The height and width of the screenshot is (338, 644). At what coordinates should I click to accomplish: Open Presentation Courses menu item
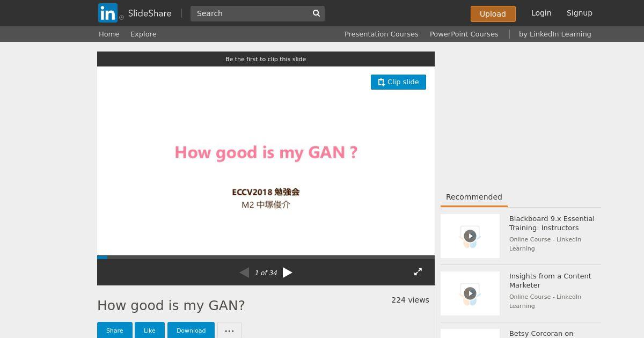point(381,34)
